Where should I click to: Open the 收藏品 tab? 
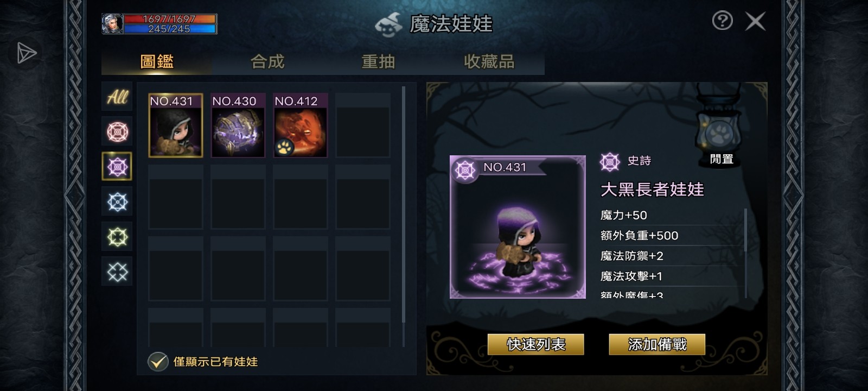click(x=489, y=62)
